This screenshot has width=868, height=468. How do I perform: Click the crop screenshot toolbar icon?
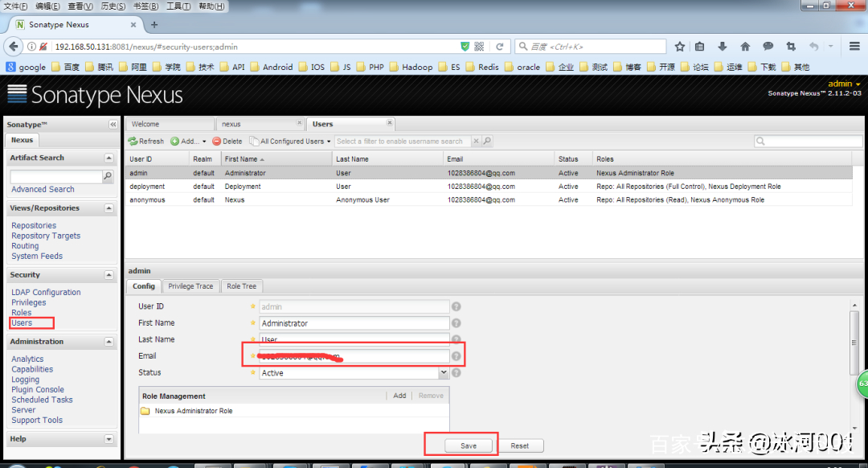(791, 47)
